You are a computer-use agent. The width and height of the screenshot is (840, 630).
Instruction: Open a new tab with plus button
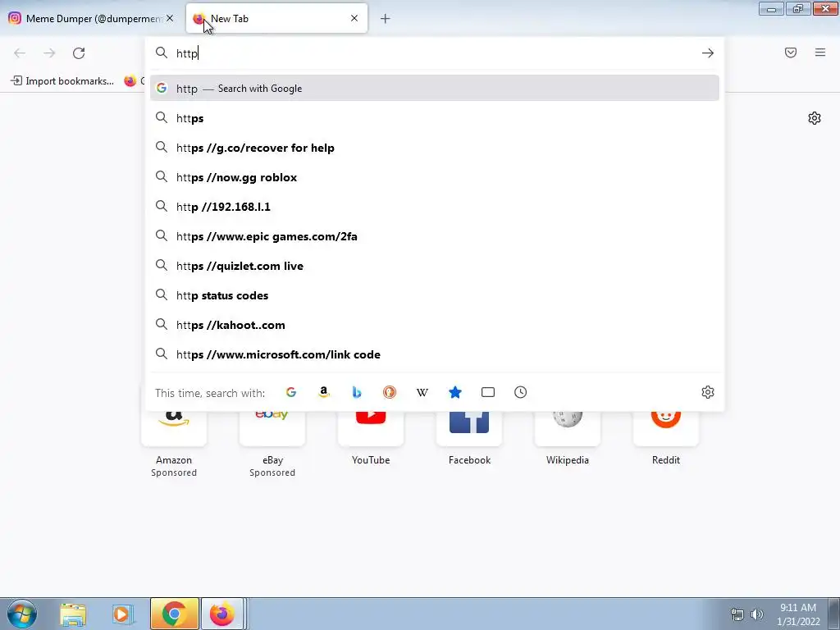386,19
